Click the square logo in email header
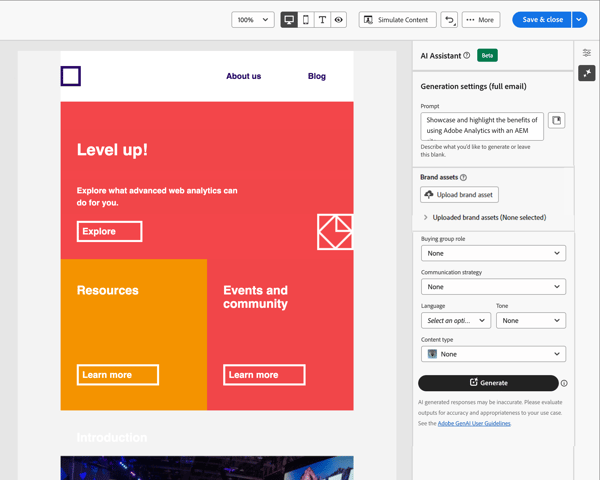 coord(71,76)
